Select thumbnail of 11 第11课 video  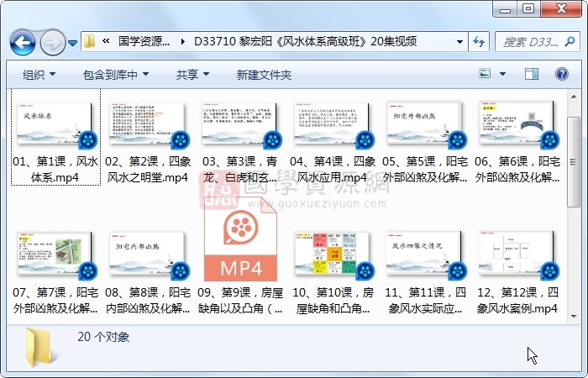click(x=424, y=254)
